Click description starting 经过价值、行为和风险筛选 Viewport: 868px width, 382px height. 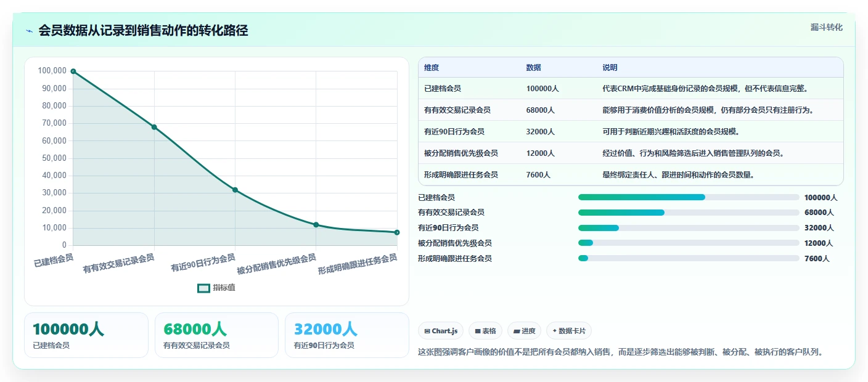tap(694, 153)
